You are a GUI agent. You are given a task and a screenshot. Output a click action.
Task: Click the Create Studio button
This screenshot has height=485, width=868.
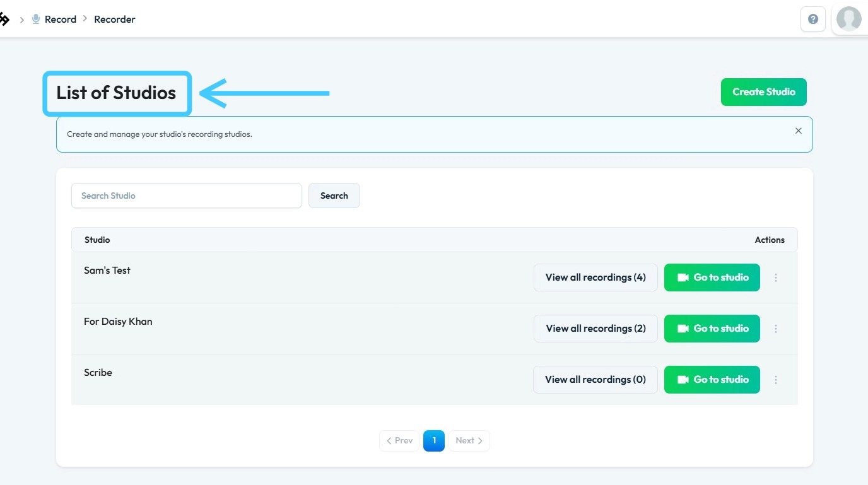[x=763, y=92]
